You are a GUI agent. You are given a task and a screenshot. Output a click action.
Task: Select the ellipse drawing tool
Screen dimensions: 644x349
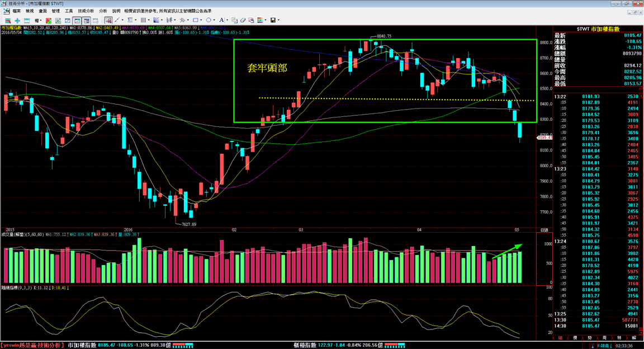[x=209, y=20]
